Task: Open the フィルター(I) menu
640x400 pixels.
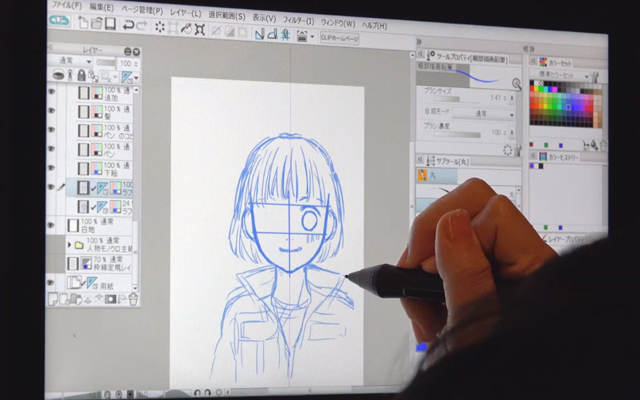Action: (x=297, y=19)
